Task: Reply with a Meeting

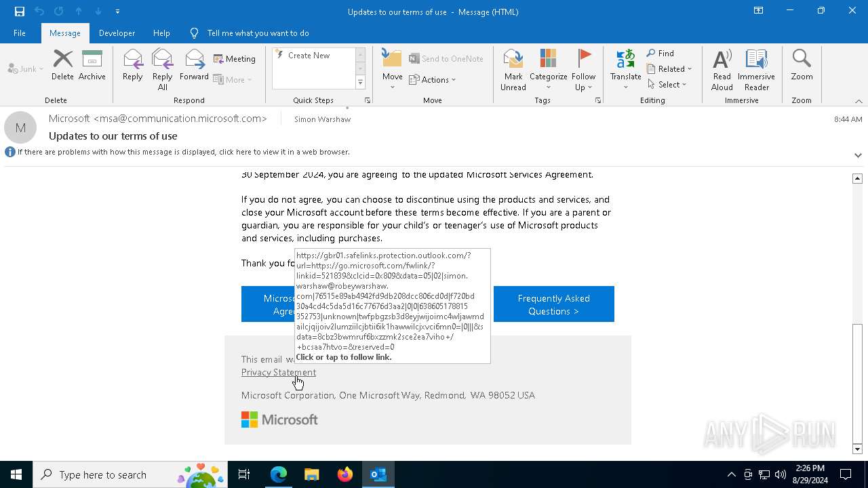Action: coord(235,59)
